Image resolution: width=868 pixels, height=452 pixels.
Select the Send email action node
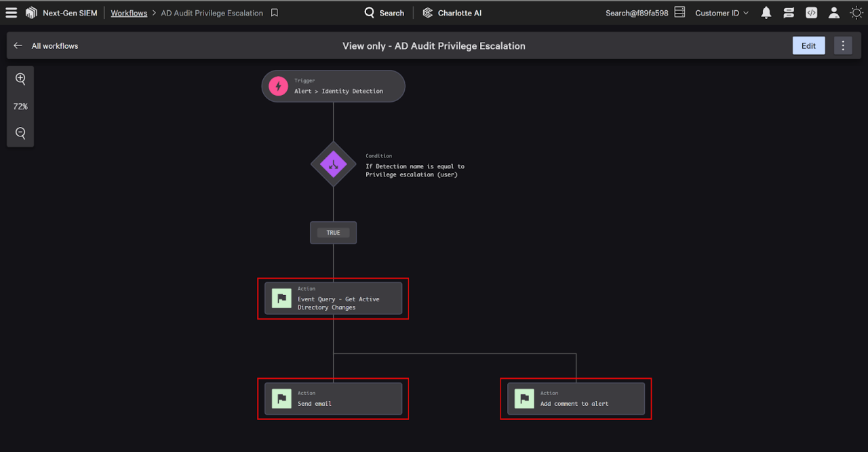(x=333, y=398)
